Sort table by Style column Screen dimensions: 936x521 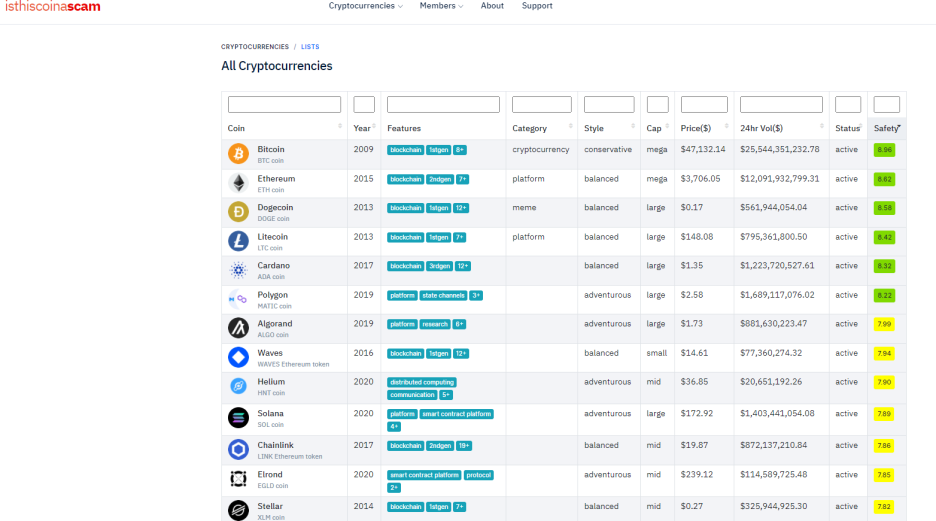click(x=609, y=128)
